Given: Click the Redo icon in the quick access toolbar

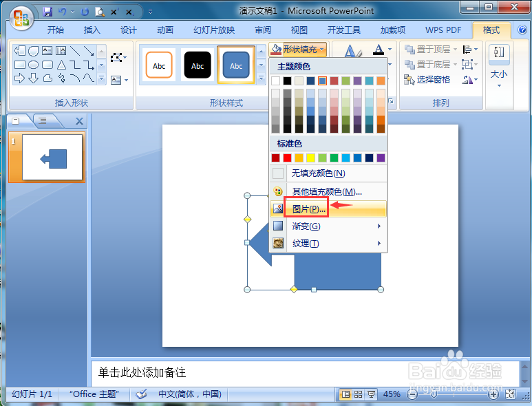Looking at the screenshot, I should pos(85,12).
